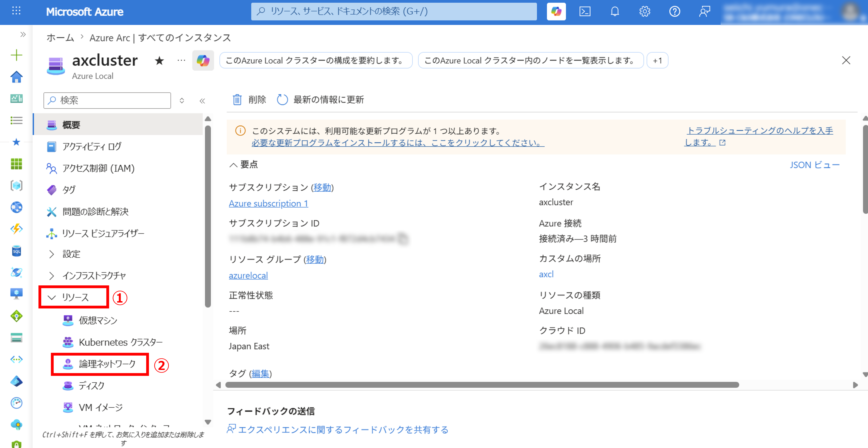Screen dimensions: 868x448
Task: Go to Home via the house icon
Action: [x=16, y=77]
